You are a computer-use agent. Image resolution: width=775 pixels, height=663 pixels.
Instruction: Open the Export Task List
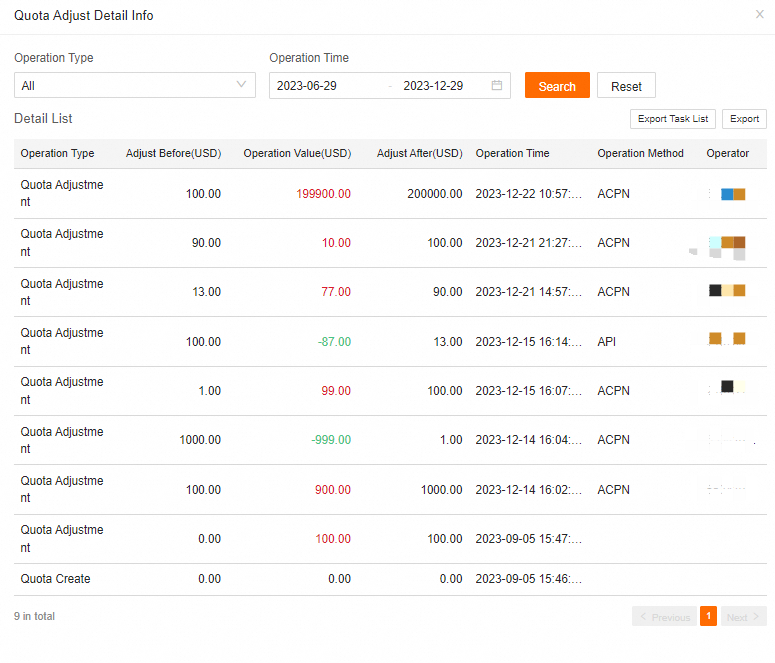point(673,119)
